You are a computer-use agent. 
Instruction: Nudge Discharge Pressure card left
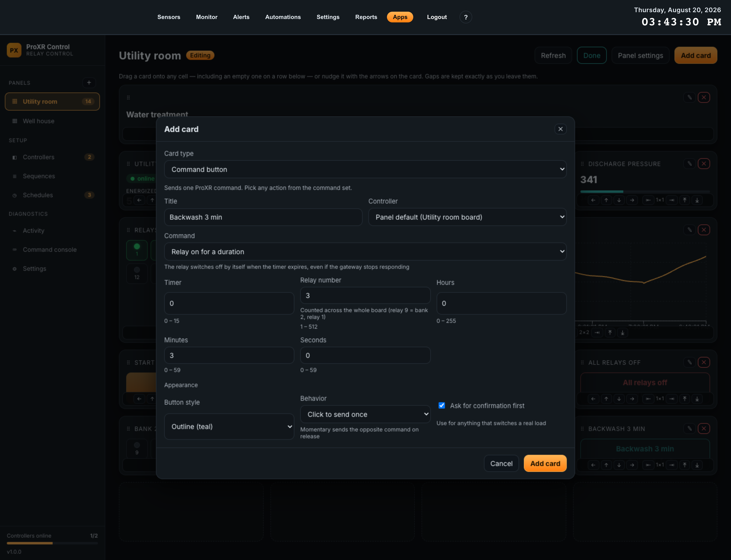click(593, 200)
